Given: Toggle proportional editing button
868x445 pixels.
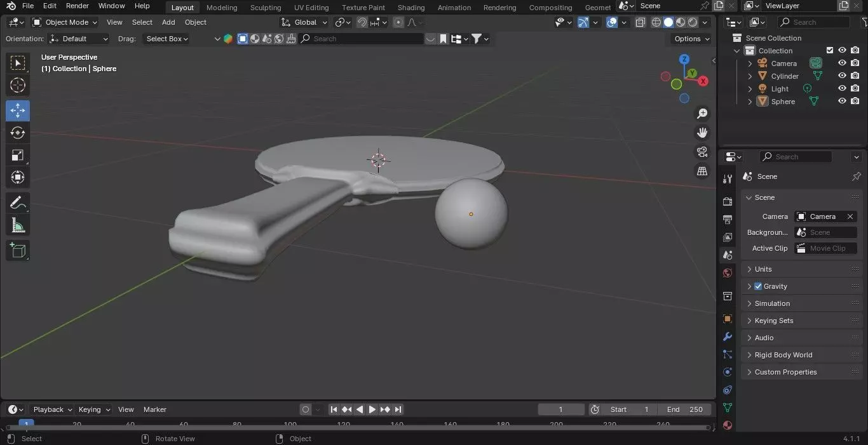Looking at the screenshot, I should tap(398, 22).
